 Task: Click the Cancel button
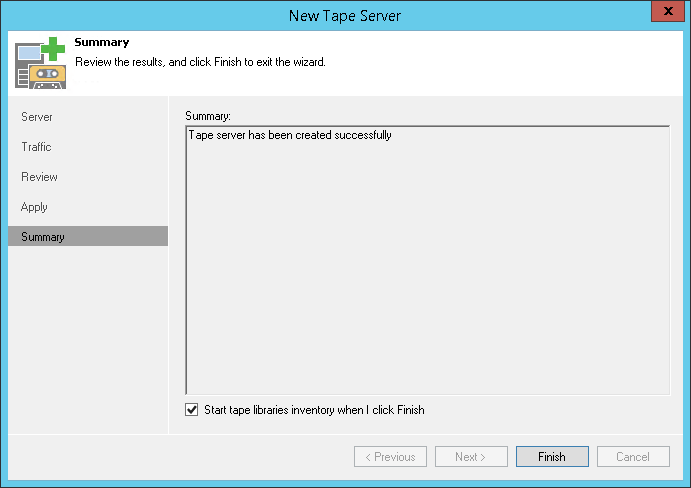click(x=633, y=457)
